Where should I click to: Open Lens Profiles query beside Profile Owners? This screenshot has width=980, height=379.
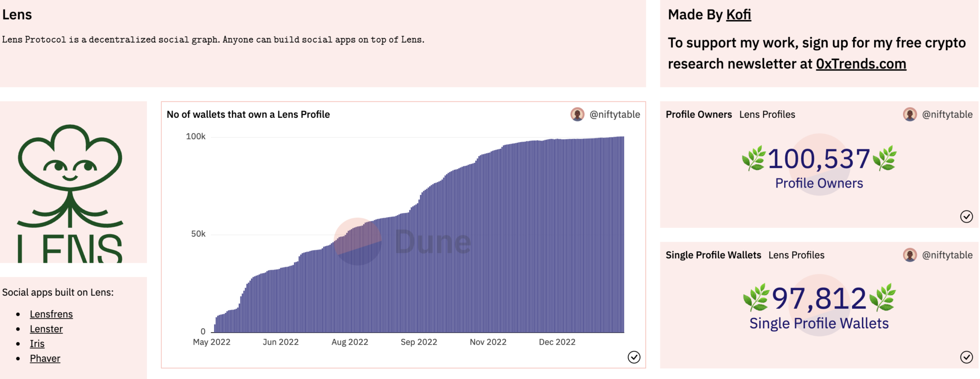click(x=767, y=114)
